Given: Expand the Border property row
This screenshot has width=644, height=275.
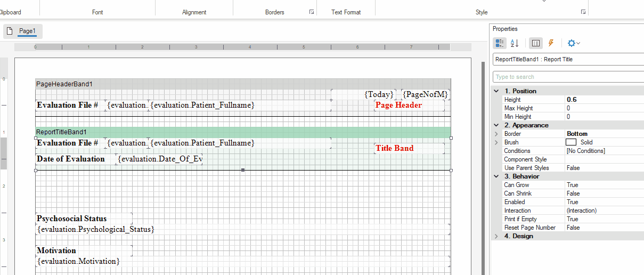Looking at the screenshot, I should tap(498, 134).
